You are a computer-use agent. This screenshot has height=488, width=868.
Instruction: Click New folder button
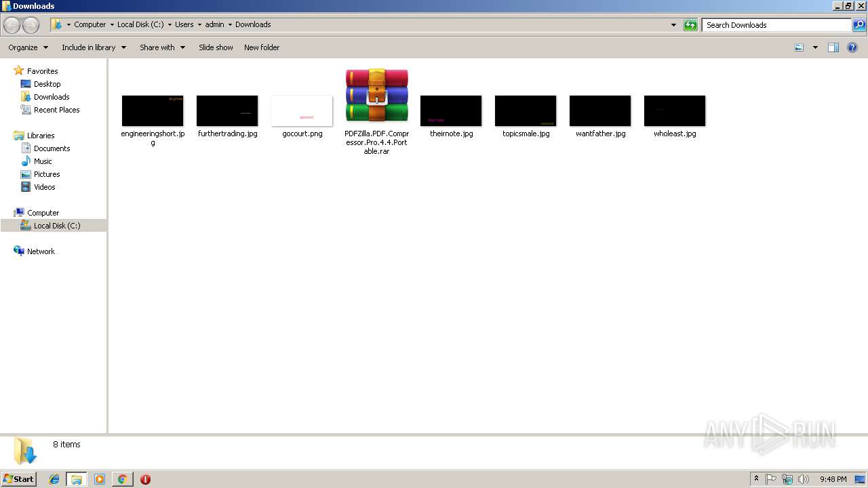pos(262,47)
